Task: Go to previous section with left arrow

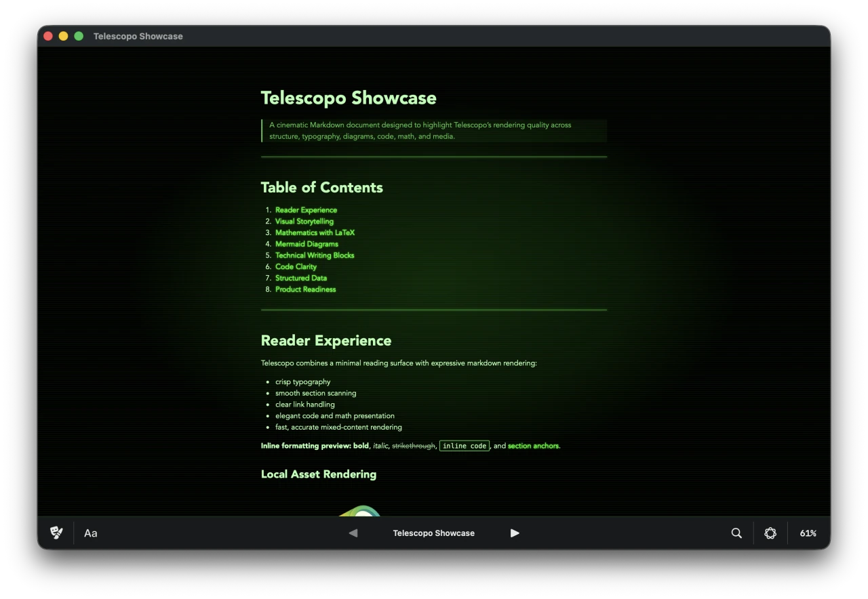Action: tap(353, 533)
